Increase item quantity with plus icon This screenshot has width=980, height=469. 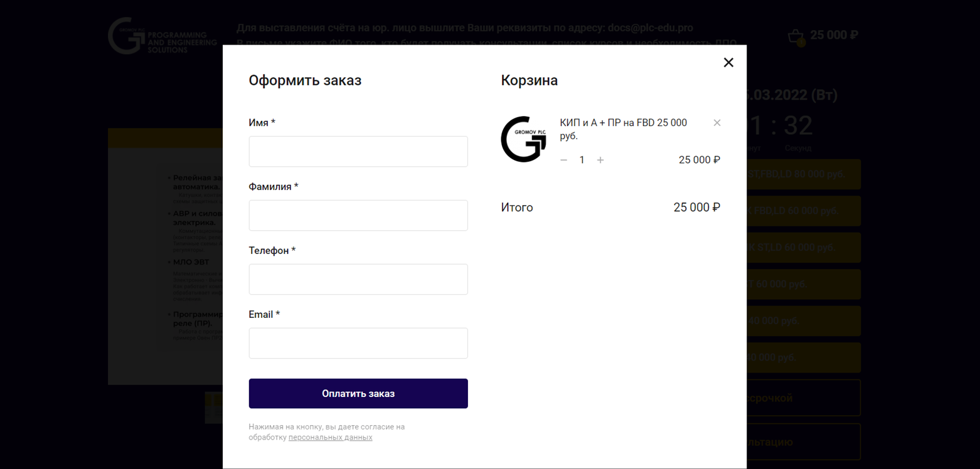click(x=600, y=161)
